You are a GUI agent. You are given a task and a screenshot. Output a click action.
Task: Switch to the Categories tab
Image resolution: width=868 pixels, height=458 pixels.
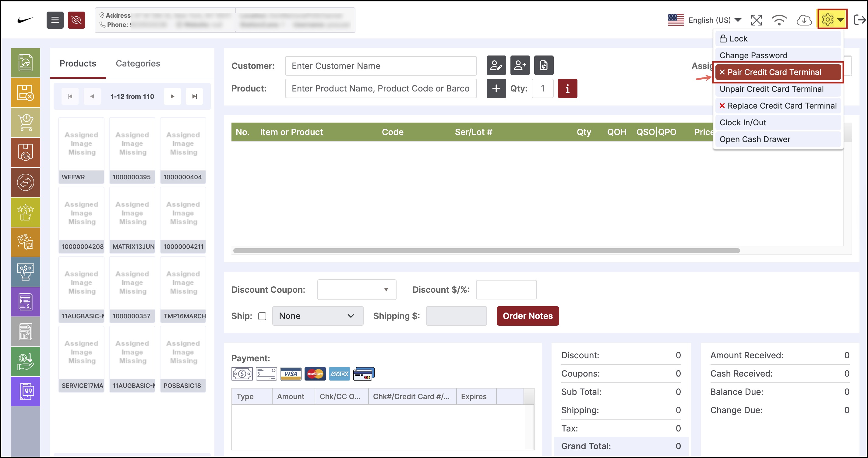coord(138,63)
